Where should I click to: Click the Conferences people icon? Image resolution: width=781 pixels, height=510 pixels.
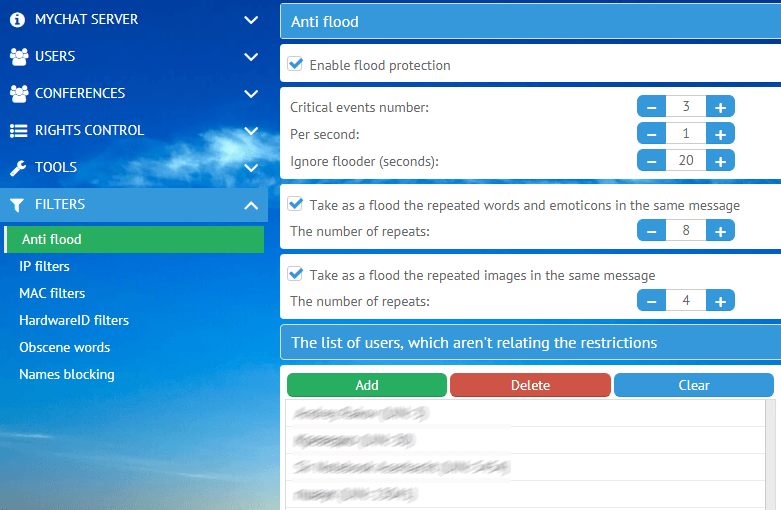pos(18,93)
